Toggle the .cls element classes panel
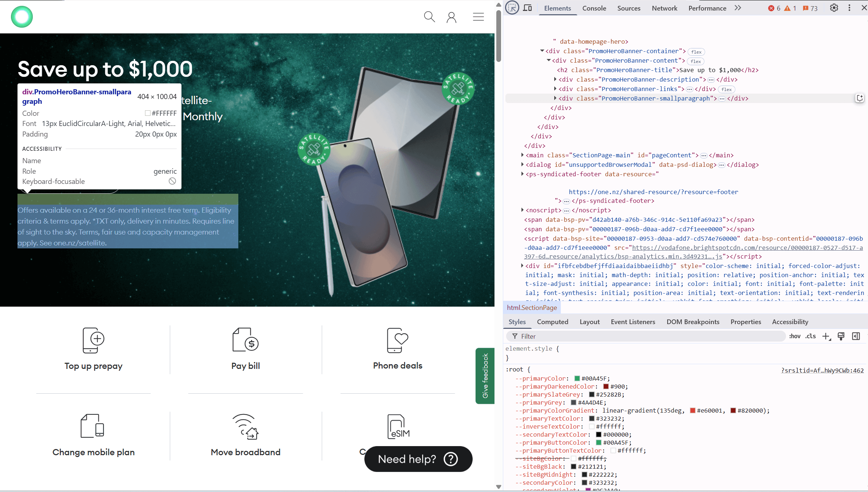The height and width of the screenshot is (492, 868). (810, 336)
